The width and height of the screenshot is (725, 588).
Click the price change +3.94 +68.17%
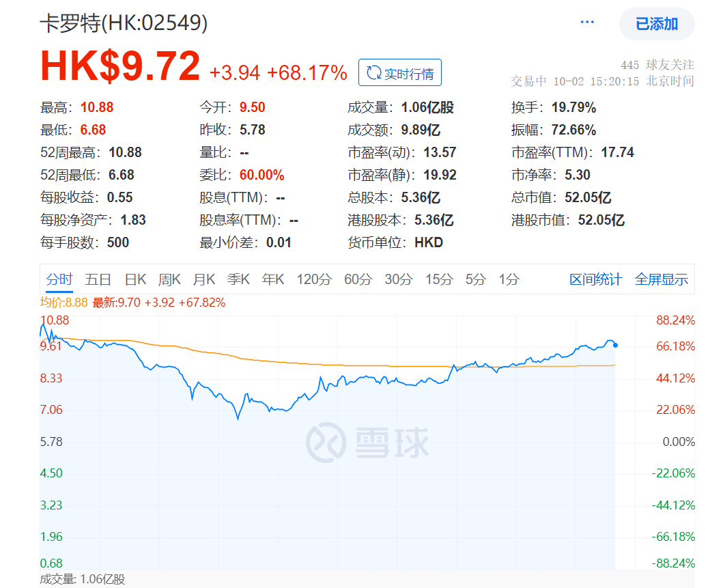point(279,72)
